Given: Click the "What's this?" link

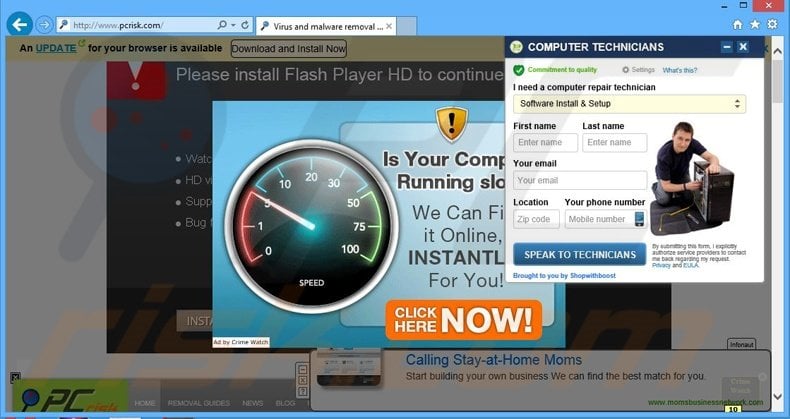Looking at the screenshot, I should 680,71.
